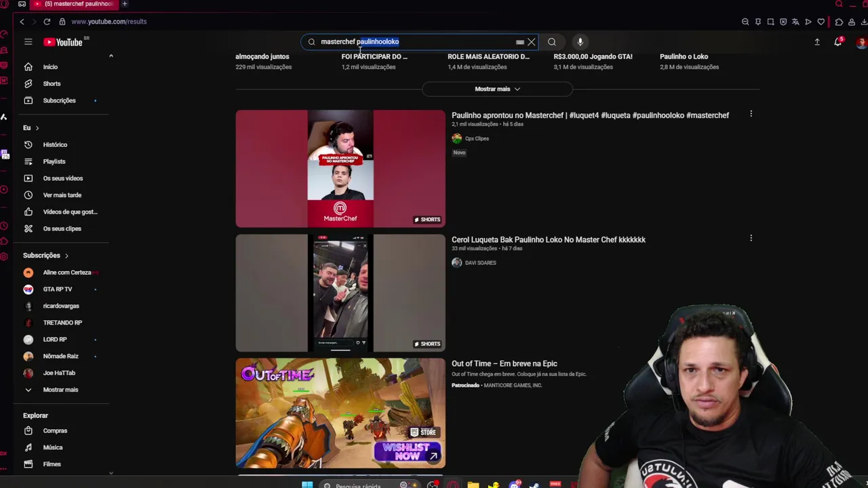Reload the page

pyautogui.click(x=47, y=22)
